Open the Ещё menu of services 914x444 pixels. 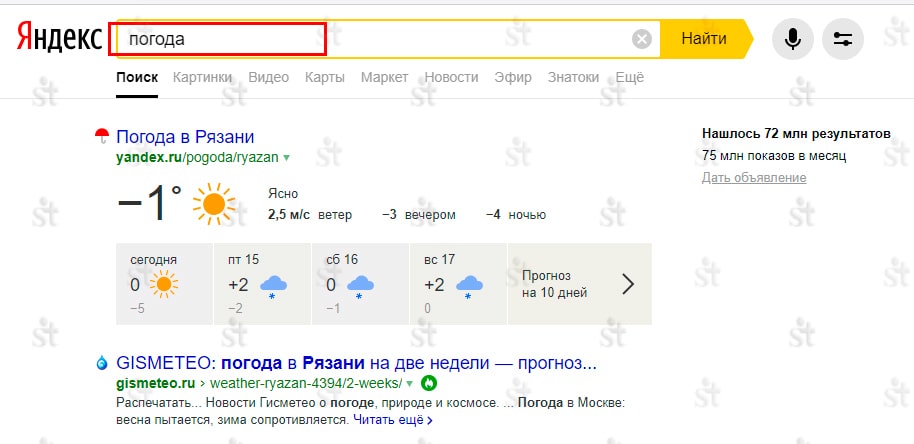click(x=630, y=77)
